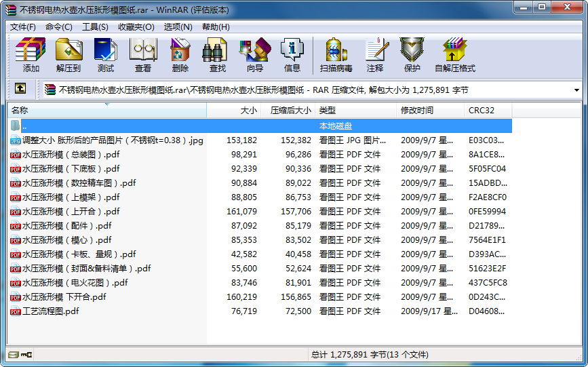Click the packed size value 72,500

(x=298, y=311)
